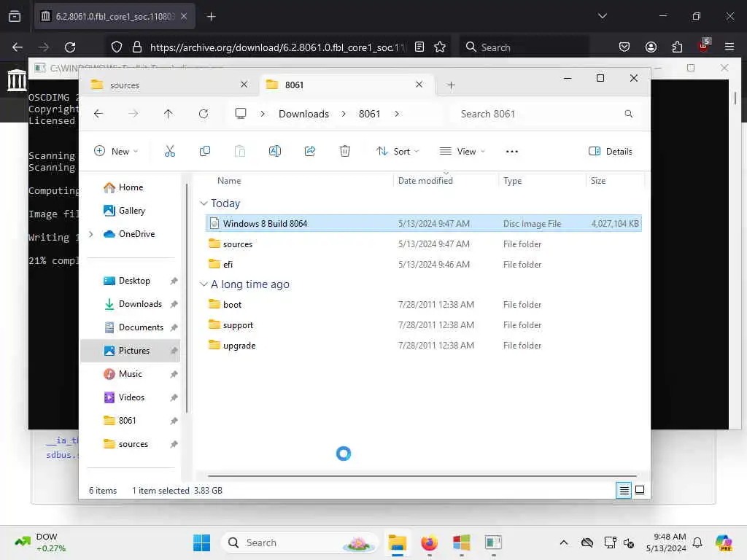Click the Firefox URL address field
Viewport: 747px width, 560px height.
click(276, 47)
